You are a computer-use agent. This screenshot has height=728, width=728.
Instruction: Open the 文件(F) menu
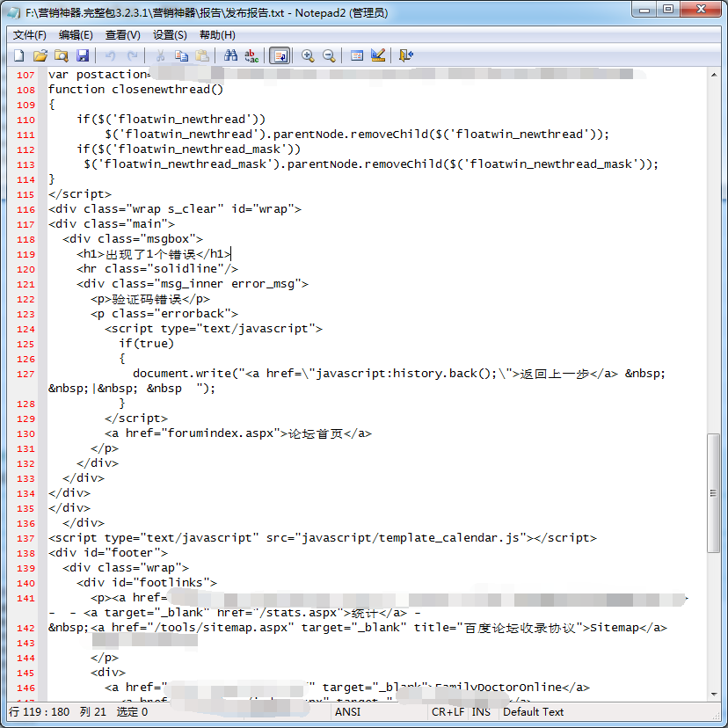coord(29,35)
